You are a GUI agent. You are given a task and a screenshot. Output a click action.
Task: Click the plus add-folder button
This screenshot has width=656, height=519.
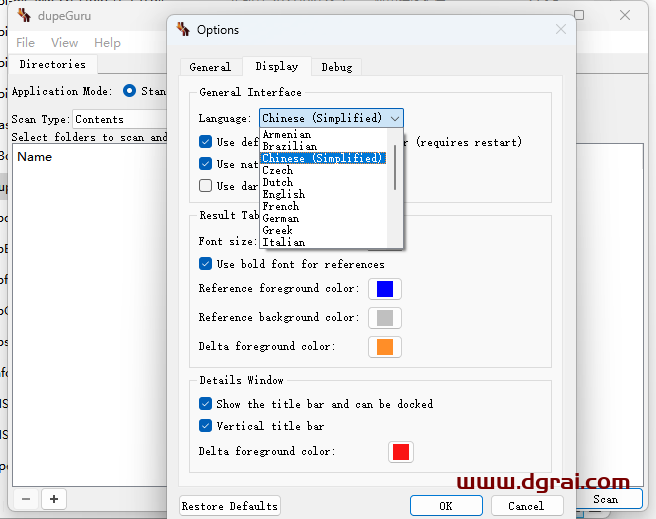click(x=54, y=499)
